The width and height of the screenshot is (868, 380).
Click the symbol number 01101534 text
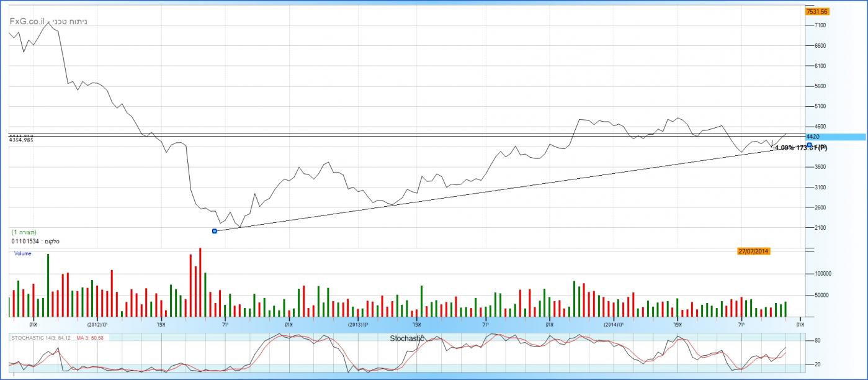click(x=25, y=241)
